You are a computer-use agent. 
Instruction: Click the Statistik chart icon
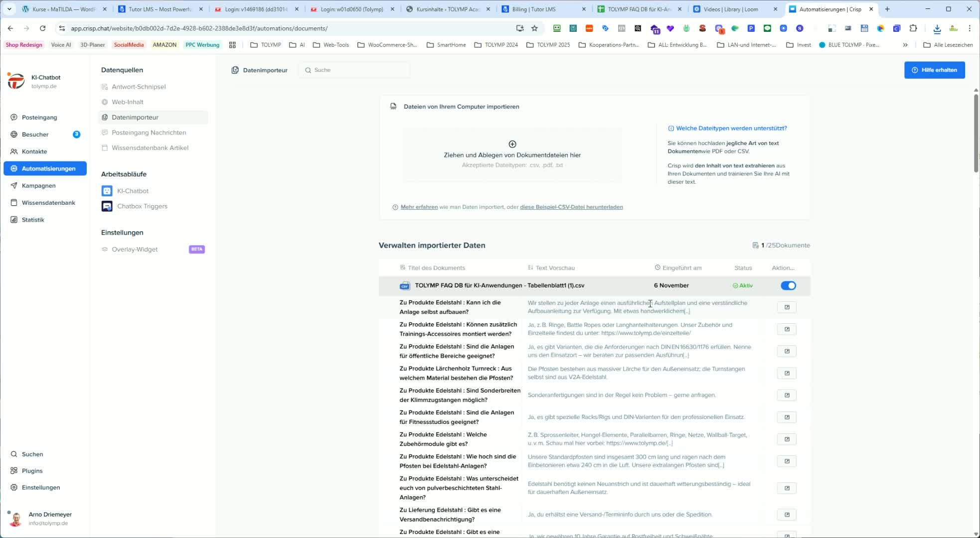coord(14,220)
